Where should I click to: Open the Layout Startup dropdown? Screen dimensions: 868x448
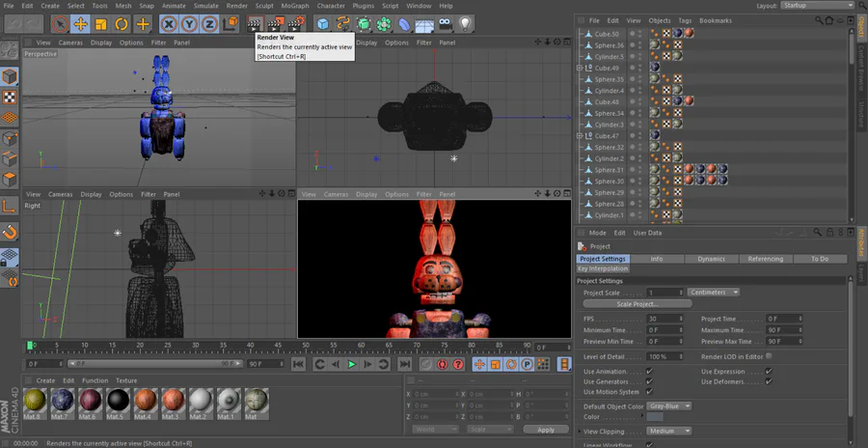click(818, 6)
